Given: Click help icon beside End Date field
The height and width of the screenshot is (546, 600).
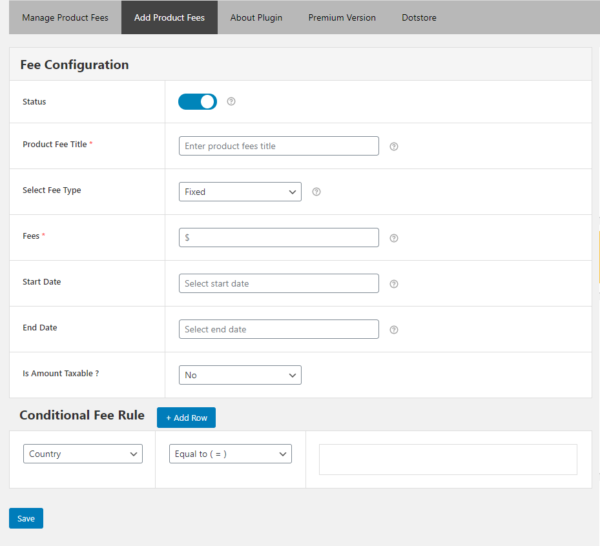Looking at the screenshot, I should click(394, 330).
